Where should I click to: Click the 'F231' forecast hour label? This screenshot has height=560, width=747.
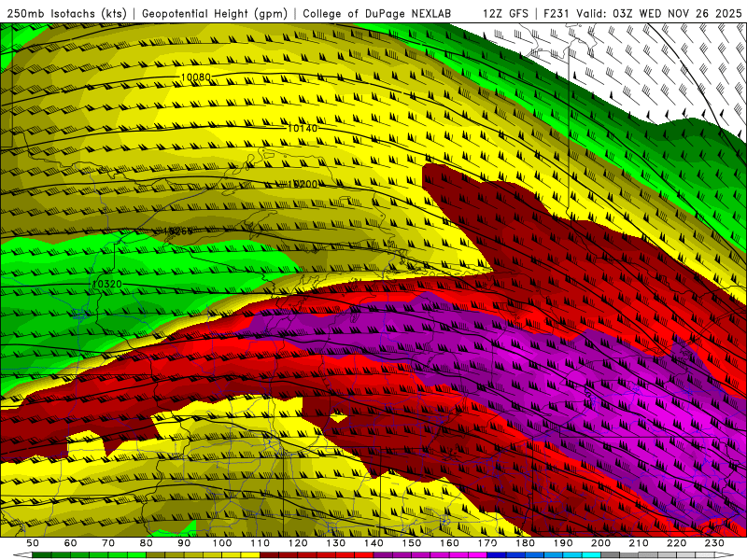tap(557, 14)
